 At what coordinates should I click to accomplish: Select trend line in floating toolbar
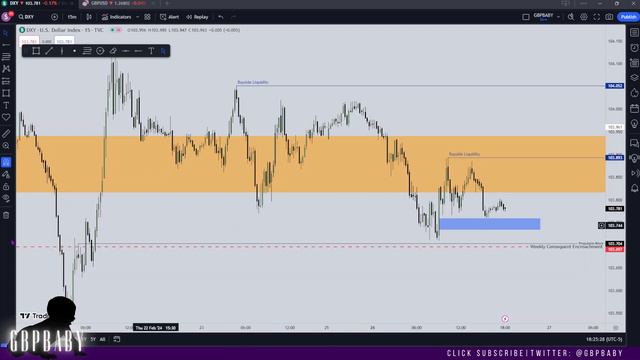pyautogui.click(x=49, y=51)
